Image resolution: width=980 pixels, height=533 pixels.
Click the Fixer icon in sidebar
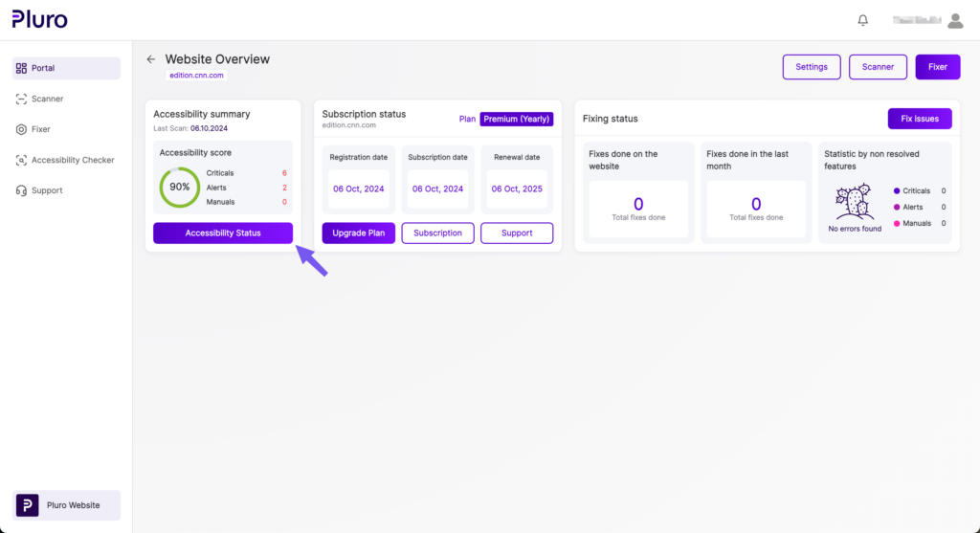(x=22, y=129)
